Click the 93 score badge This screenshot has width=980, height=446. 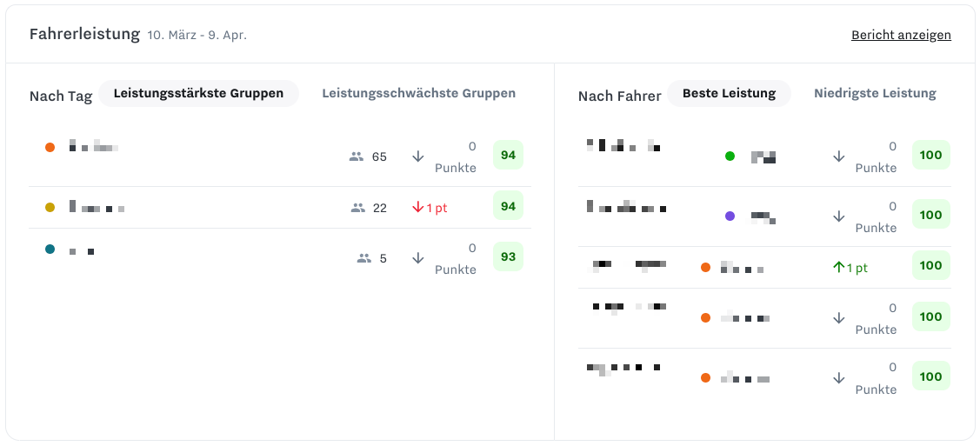coord(508,256)
